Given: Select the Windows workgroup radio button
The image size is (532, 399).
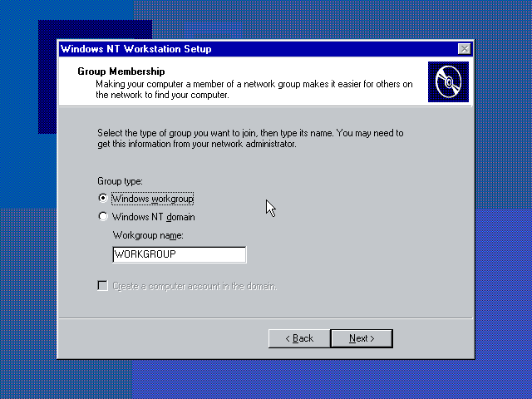Looking at the screenshot, I should (x=103, y=198).
